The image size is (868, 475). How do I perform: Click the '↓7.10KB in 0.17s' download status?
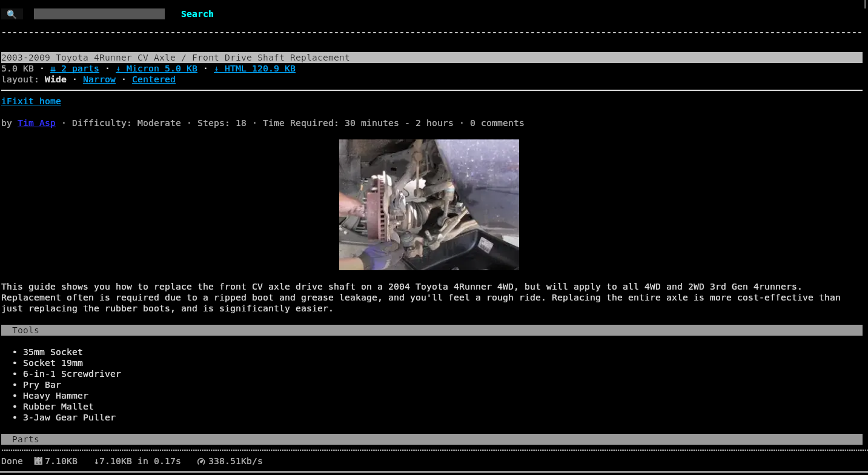click(x=137, y=461)
